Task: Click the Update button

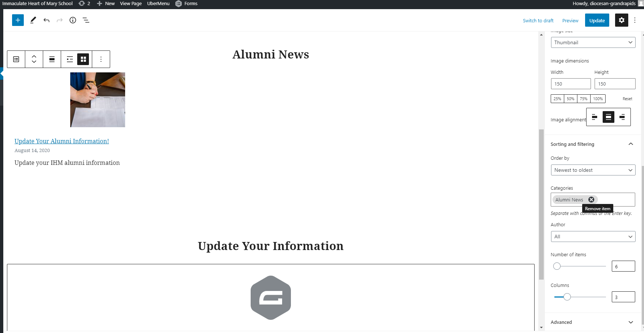Action: click(x=597, y=20)
